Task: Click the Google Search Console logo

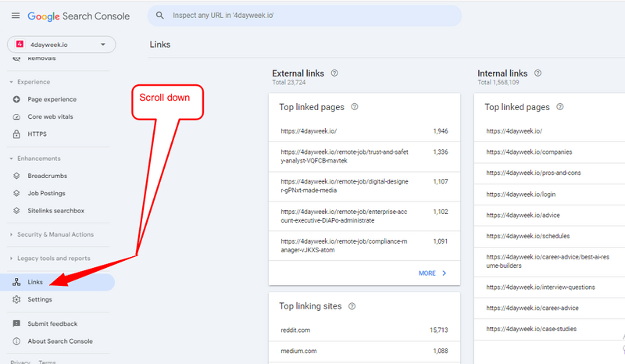Action: (x=79, y=16)
